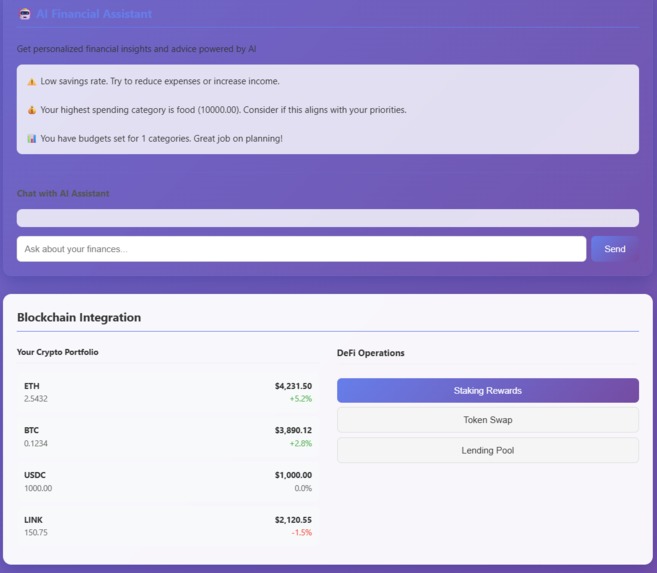Click the ETH value $4,231.50
The width and height of the screenshot is (657, 573).
(x=293, y=386)
